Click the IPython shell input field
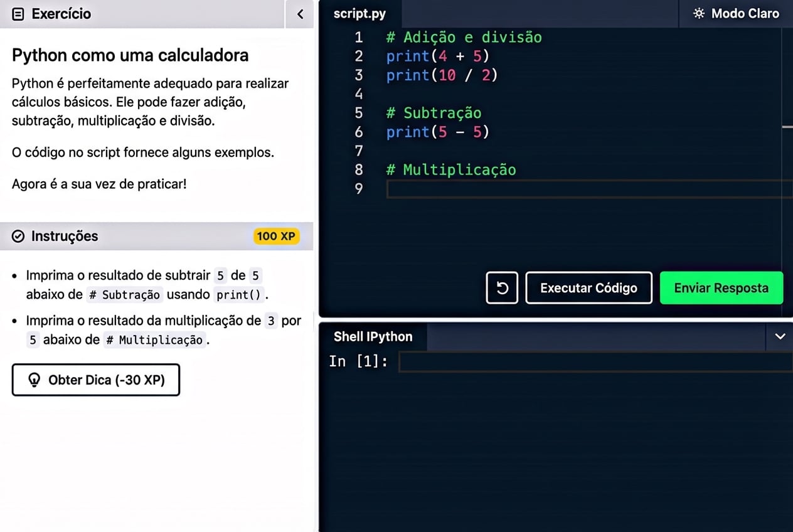 click(595, 361)
